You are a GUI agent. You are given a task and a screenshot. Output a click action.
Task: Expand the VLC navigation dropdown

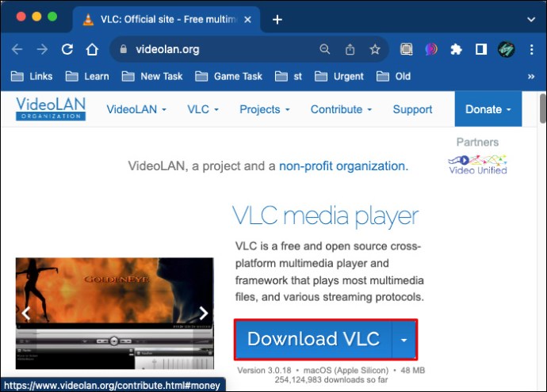point(204,109)
